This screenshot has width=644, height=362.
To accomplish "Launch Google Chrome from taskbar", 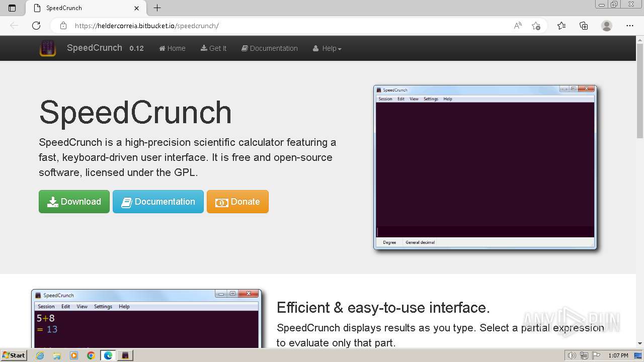I will [91, 355].
